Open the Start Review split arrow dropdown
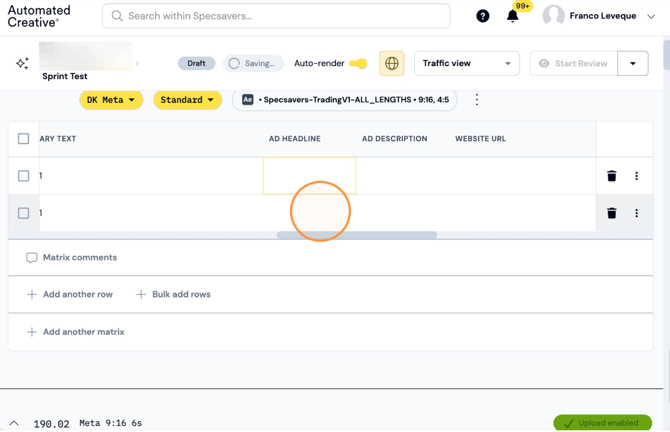The image size is (670, 432). [633, 63]
